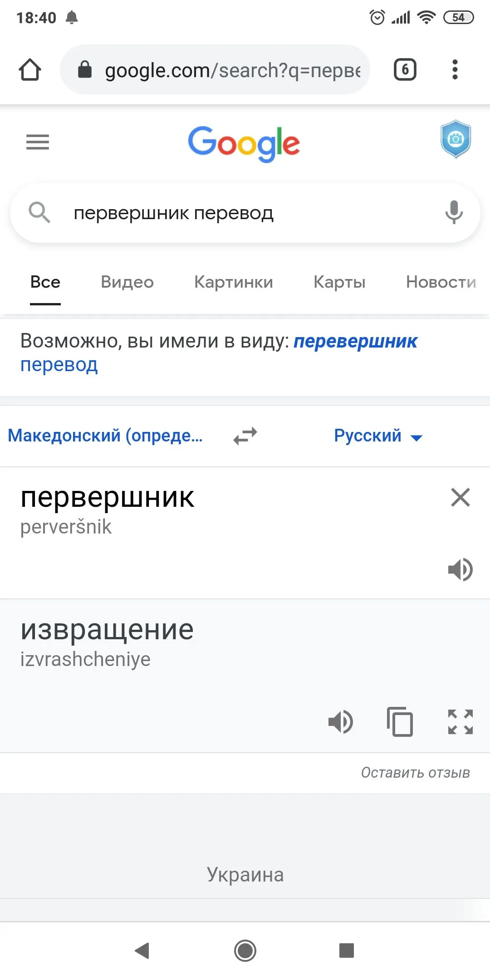The width and height of the screenshot is (490, 980).
Task: Click the Оставить отзыв feedback link
Action: click(415, 773)
